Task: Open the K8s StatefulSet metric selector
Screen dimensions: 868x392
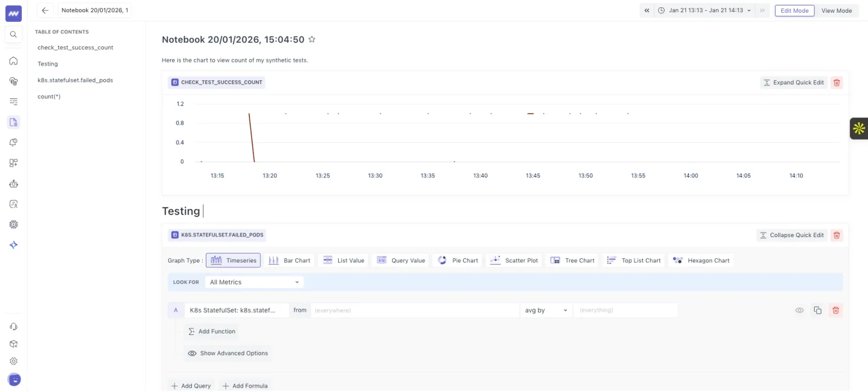Action: click(237, 310)
